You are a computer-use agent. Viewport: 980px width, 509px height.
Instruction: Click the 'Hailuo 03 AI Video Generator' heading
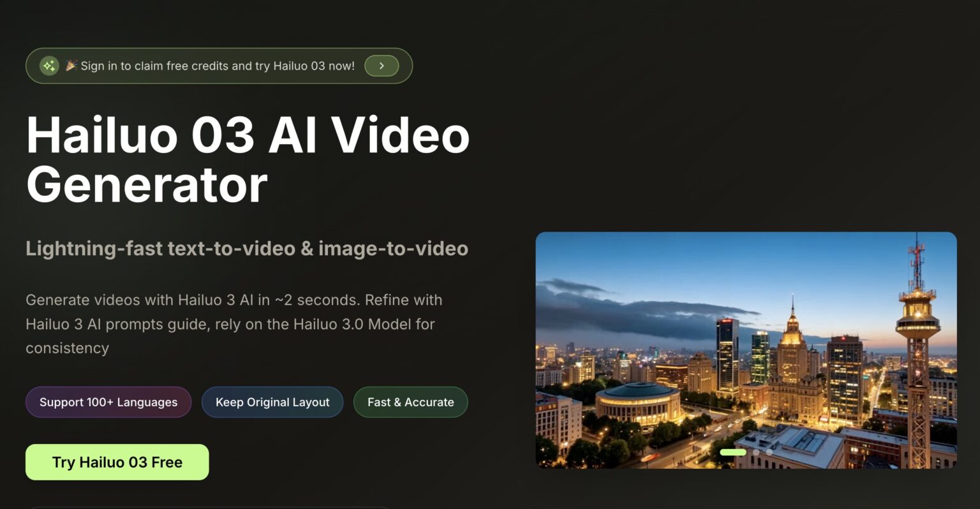click(248, 159)
